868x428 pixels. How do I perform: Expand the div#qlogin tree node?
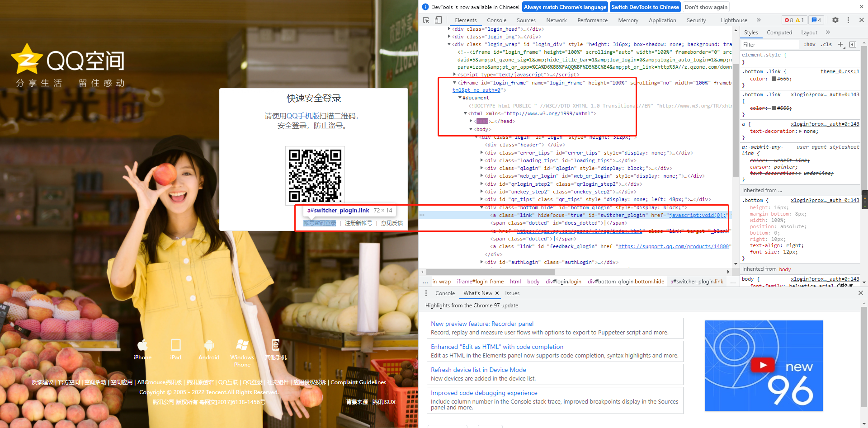pos(481,168)
